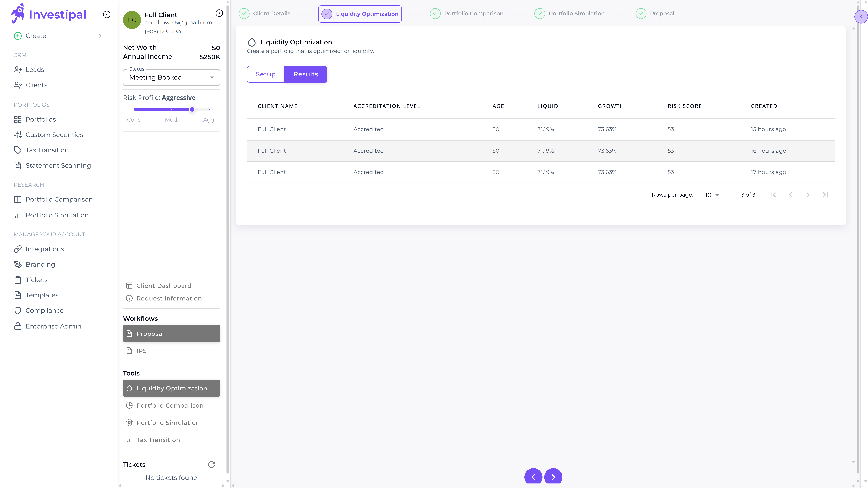
Task: Refresh the Tickets list
Action: (x=212, y=464)
